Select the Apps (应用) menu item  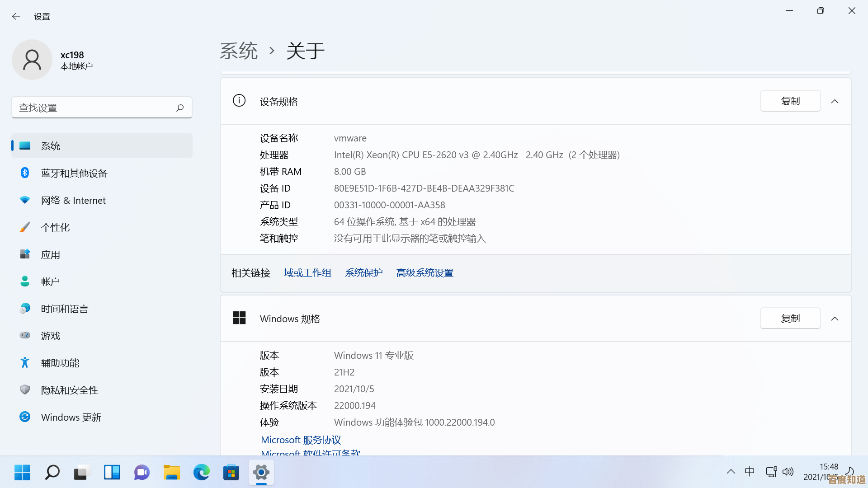(x=50, y=254)
